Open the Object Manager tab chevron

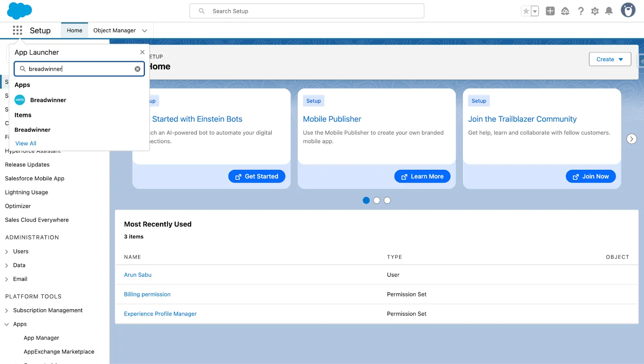click(144, 31)
